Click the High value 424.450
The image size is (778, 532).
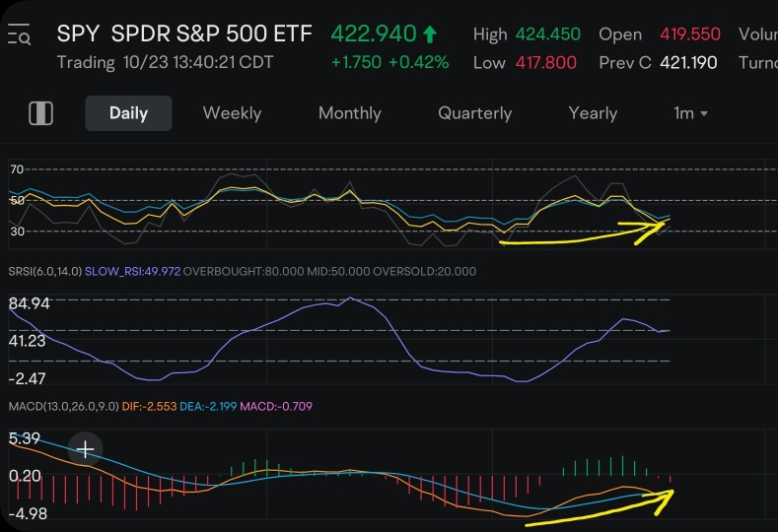tap(548, 34)
